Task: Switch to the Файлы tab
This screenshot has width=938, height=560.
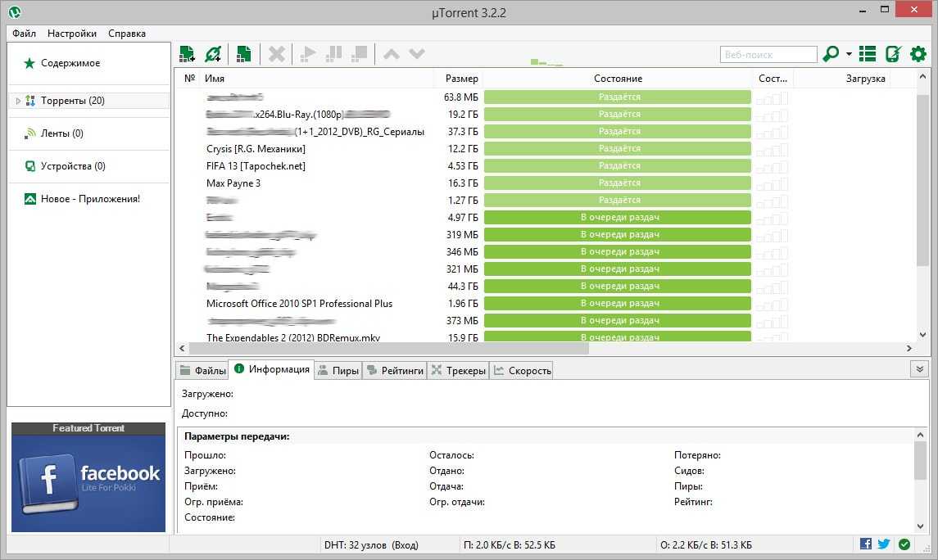Action: click(203, 371)
